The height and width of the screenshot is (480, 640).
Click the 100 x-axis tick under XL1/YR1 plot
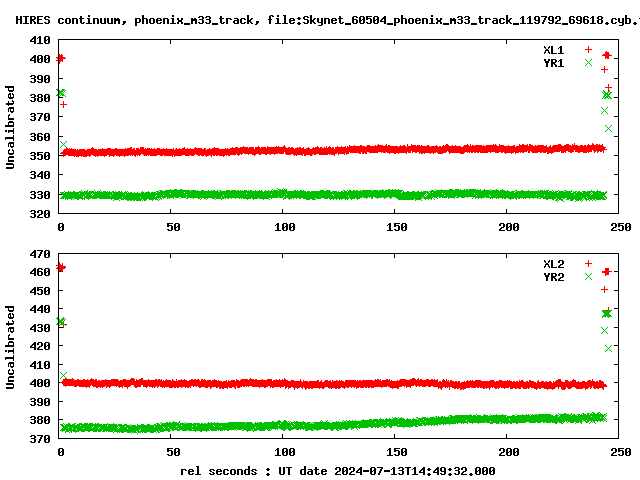[284, 227]
